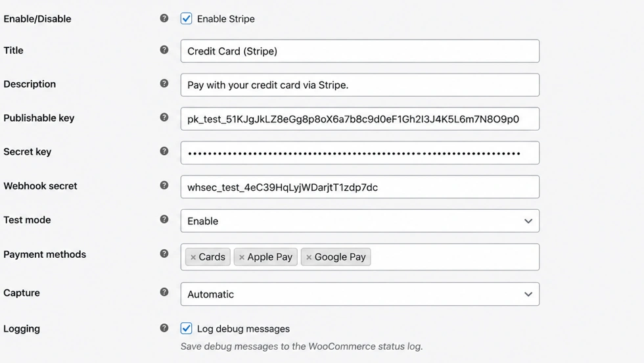Click the Enable Stripe label text

[226, 19]
